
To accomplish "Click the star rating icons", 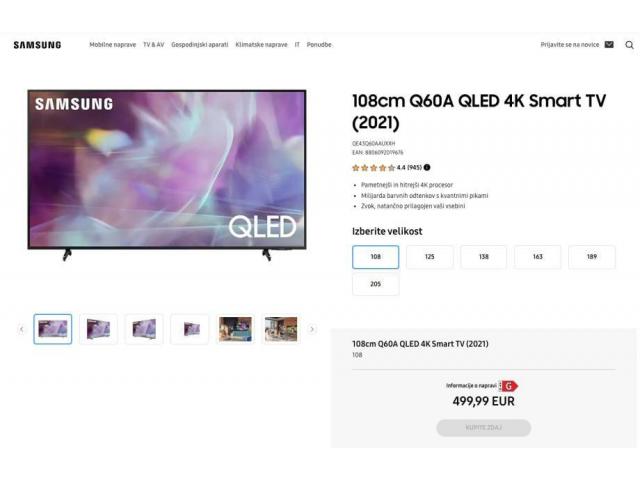I will (x=373, y=168).
